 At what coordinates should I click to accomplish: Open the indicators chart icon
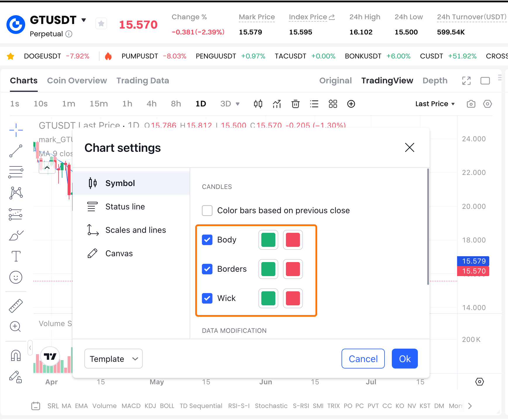tap(277, 104)
